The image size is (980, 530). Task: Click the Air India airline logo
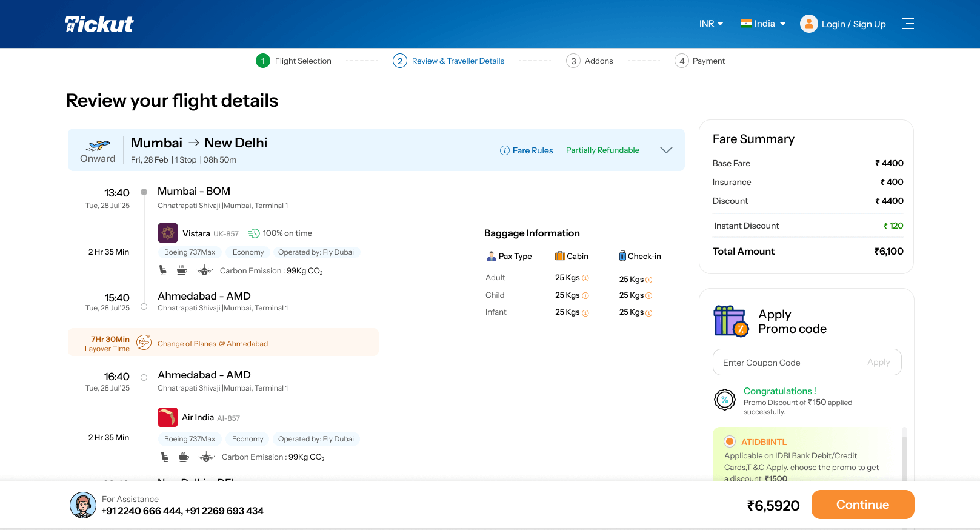click(x=168, y=417)
